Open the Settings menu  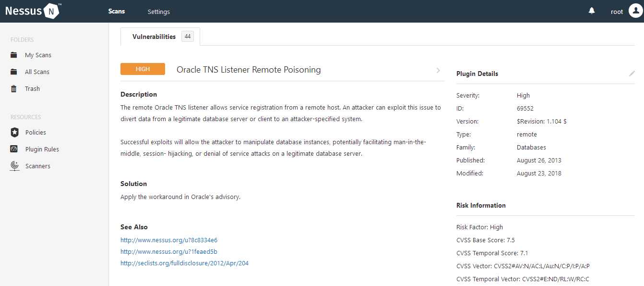tap(159, 12)
